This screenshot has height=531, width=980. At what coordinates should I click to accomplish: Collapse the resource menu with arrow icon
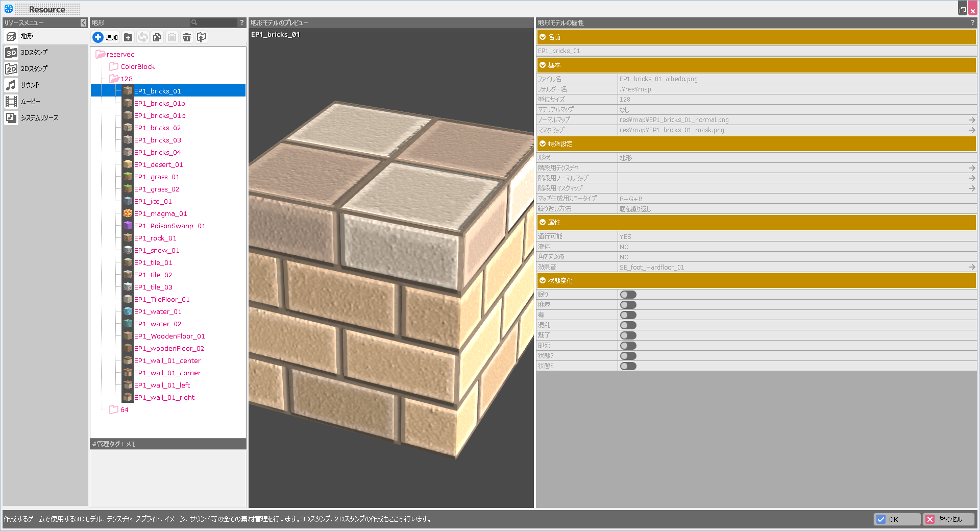[x=84, y=23]
